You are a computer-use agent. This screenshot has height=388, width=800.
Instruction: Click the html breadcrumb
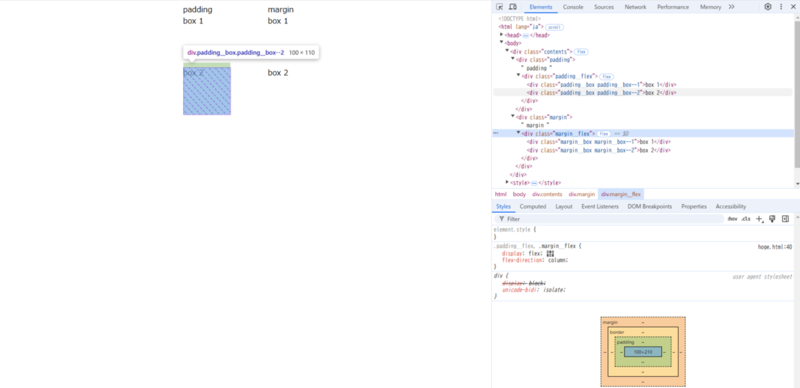pos(501,194)
